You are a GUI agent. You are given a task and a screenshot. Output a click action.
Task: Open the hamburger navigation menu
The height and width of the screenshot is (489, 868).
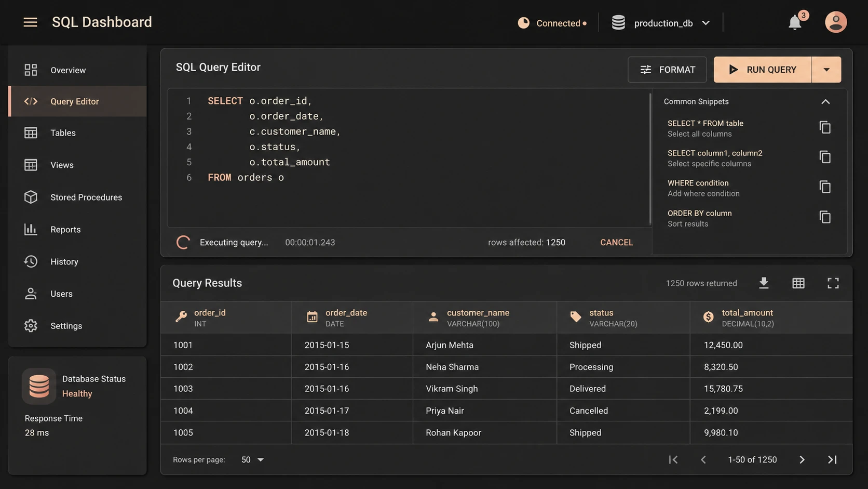tap(30, 22)
